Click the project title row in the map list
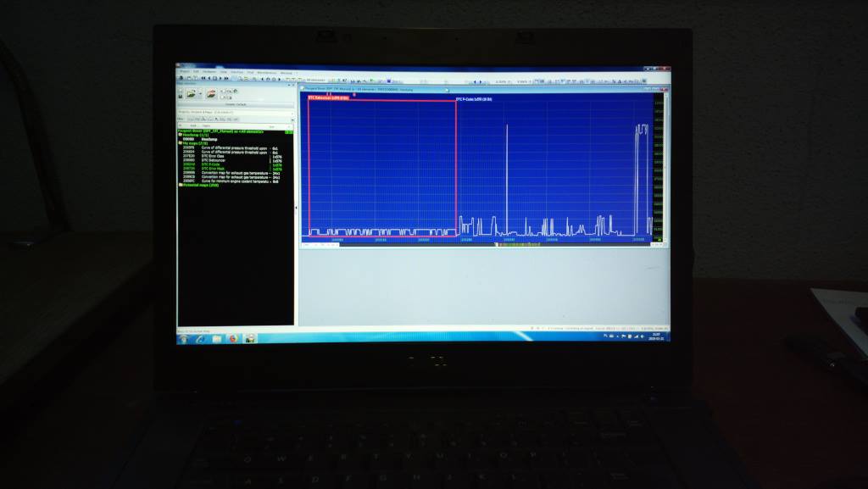The width and height of the screenshot is (868, 489). click(236, 131)
